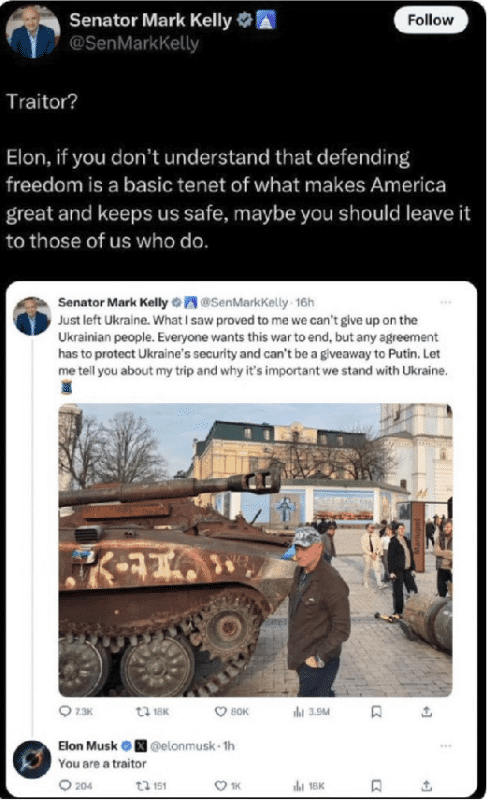Open the @elonmusk handle link
Image resolution: width=490 pixels, height=800 pixels.
[184, 746]
